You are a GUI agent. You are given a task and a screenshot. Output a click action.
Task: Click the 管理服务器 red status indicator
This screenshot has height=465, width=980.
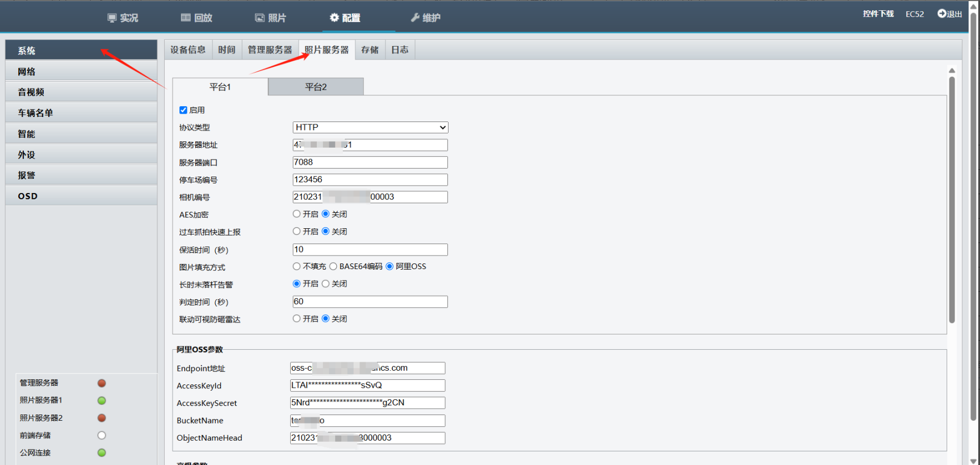click(102, 383)
